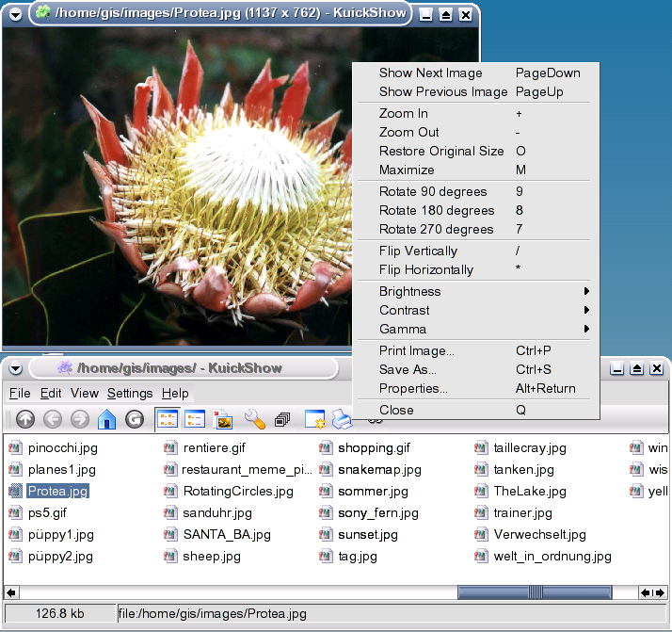This screenshot has width=672, height=632.
Task: Click the horizontal scrollbar thumb in file list
Action: (536, 592)
